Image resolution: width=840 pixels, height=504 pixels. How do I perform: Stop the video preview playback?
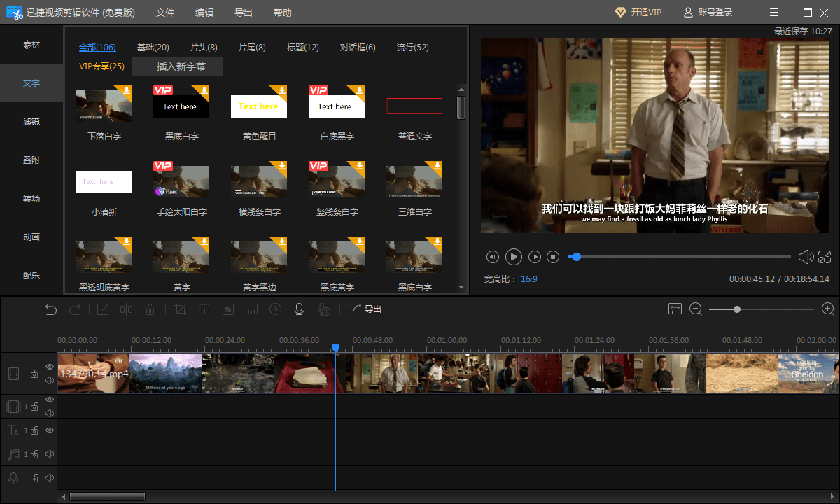[x=553, y=257]
